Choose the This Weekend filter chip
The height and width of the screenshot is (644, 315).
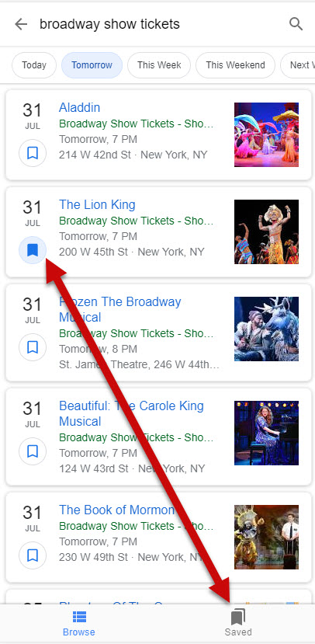(235, 65)
